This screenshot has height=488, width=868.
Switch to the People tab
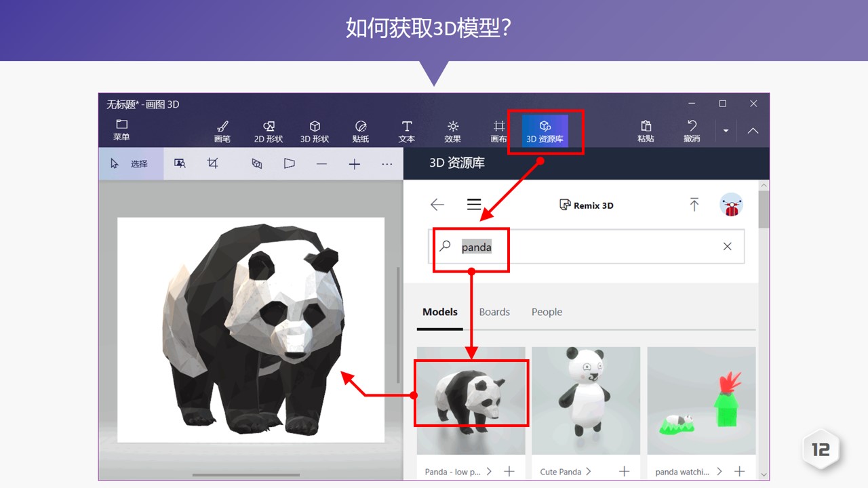coord(547,312)
